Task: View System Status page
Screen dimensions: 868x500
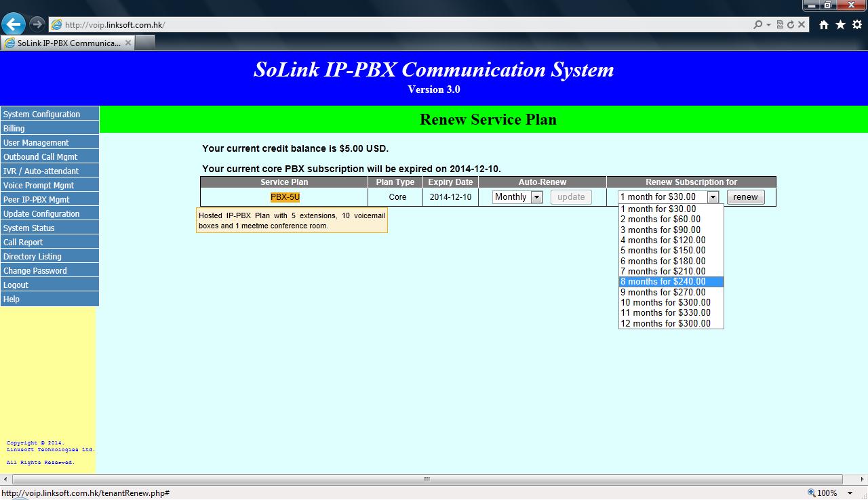Action: pos(50,228)
